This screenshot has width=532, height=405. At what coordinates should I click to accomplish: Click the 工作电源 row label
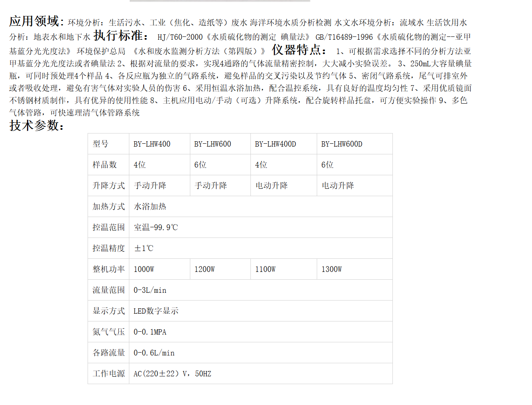pos(108,374)
